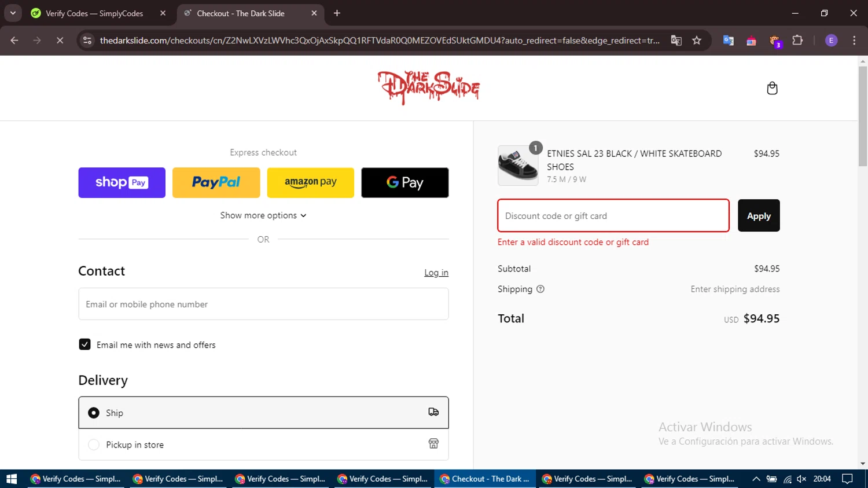Click the forward navigation arrow
Viewport: 868px width, 488px height.
pos(37,41)
